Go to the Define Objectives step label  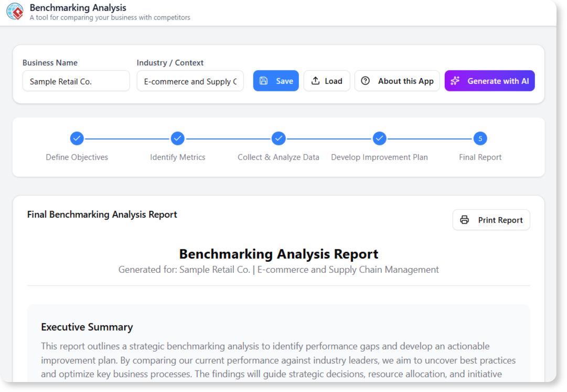tap(77, 157)
